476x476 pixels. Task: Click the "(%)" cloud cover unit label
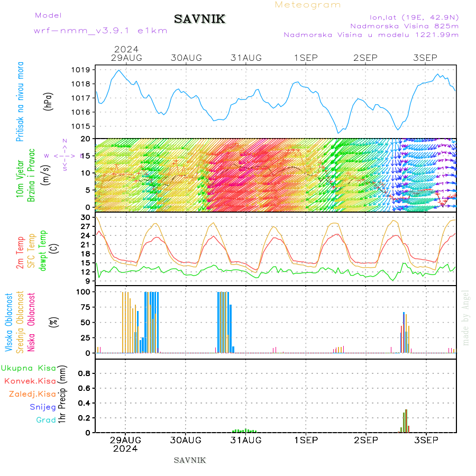(x=54, y=322)
